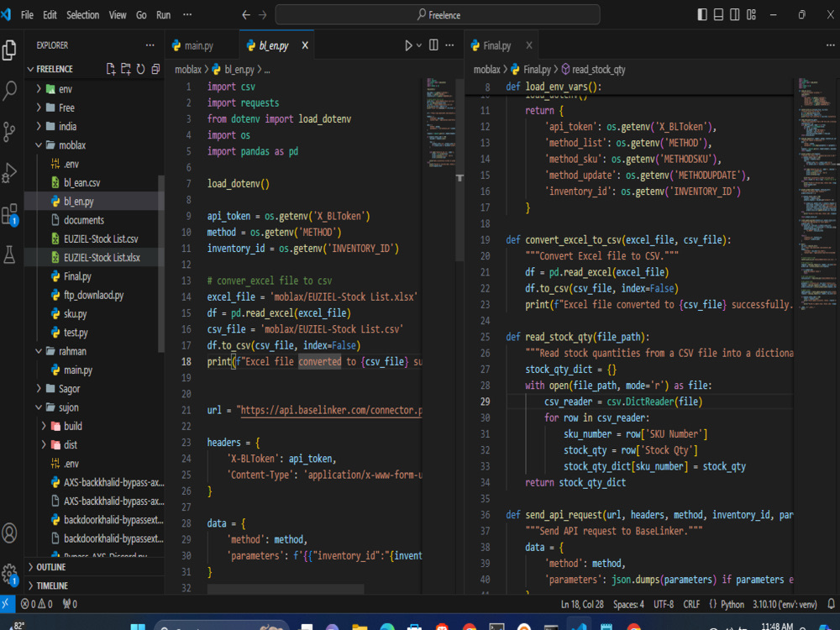This screenshot has width=840, height=630.
Task: Collapse the sujon folder
Action: point(39,407)
